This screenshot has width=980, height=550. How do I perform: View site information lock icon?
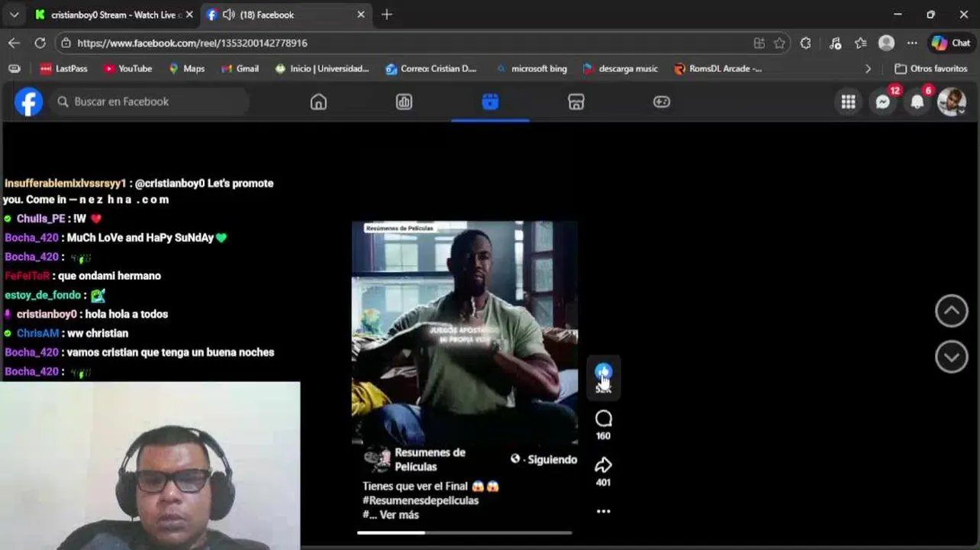coord(66,43)
